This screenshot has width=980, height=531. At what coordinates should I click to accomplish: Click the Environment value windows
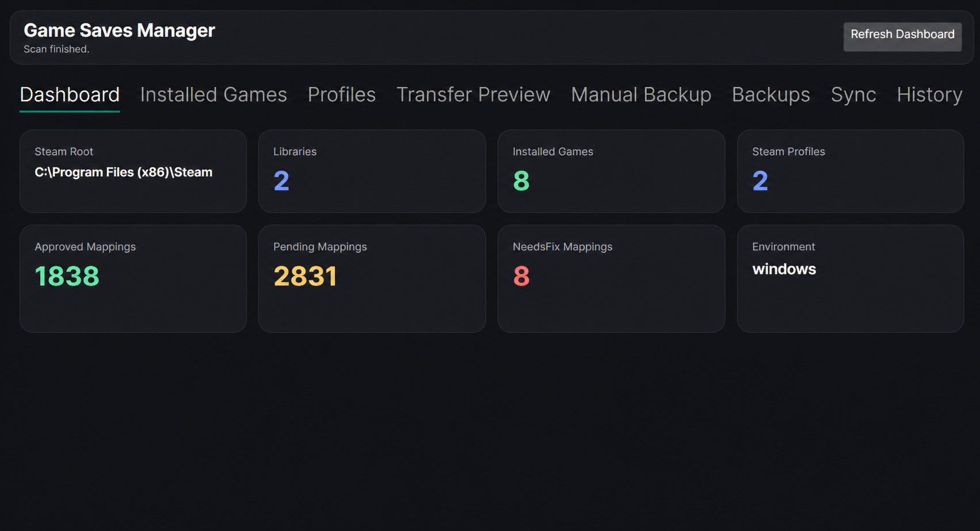pos(784,269)
